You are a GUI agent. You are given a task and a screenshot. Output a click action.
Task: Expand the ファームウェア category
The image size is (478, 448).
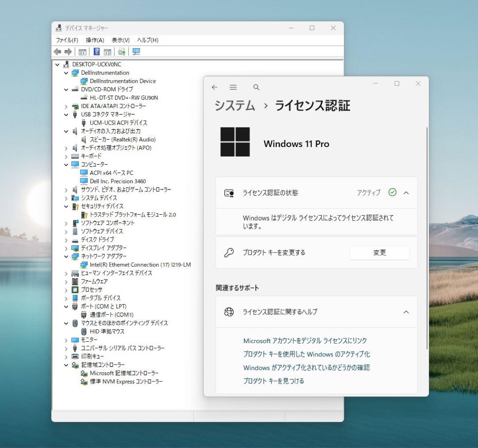pos(66,282)
